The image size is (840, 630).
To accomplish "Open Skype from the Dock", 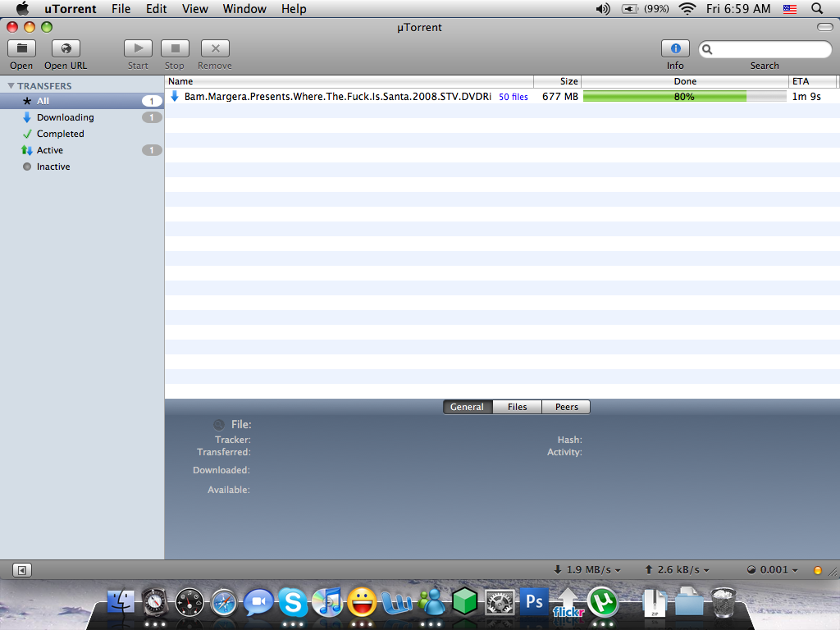I will click(293, 603).
